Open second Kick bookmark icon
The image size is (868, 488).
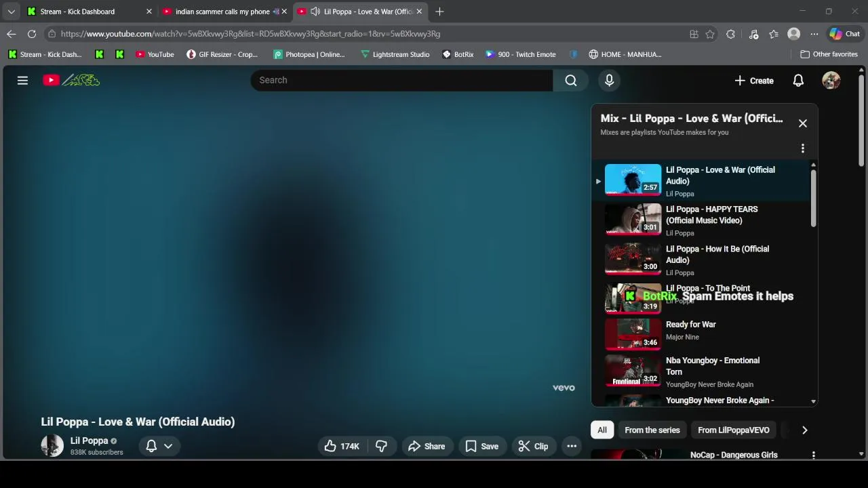(119, 54)
